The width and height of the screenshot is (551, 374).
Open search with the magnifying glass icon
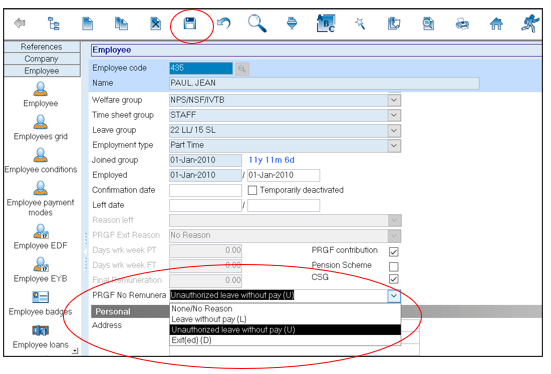click(x=257, y=24)
